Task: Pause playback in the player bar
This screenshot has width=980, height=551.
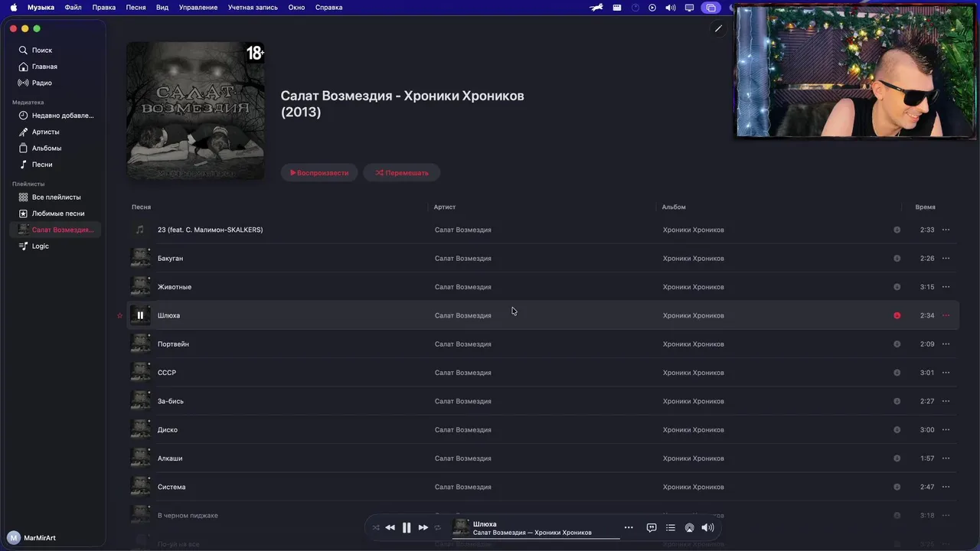Action: click(x=407, y=527)
